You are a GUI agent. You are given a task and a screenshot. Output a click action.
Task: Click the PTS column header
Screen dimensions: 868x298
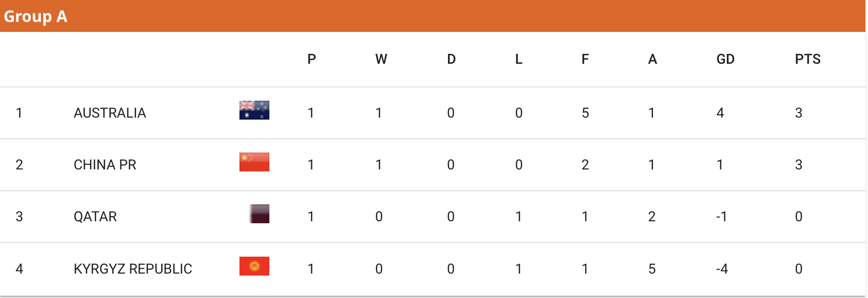click(x=808, y=59)
